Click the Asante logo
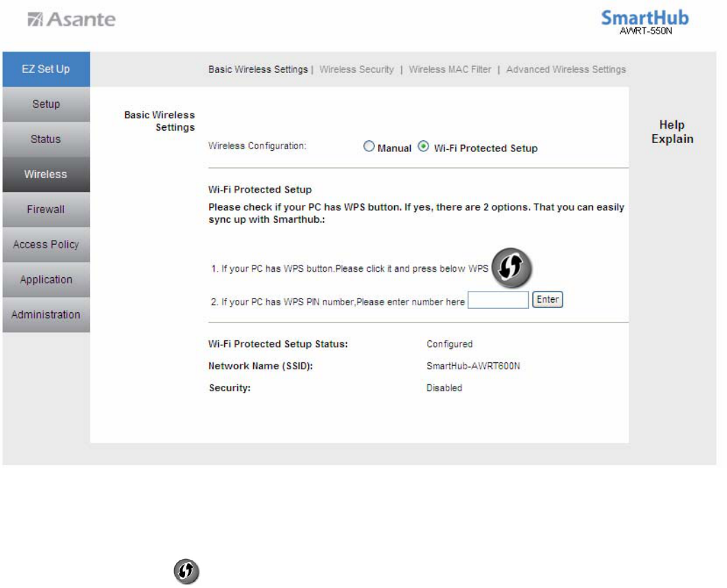Viewport: 727px width, 588px height. tap(72, 19)
